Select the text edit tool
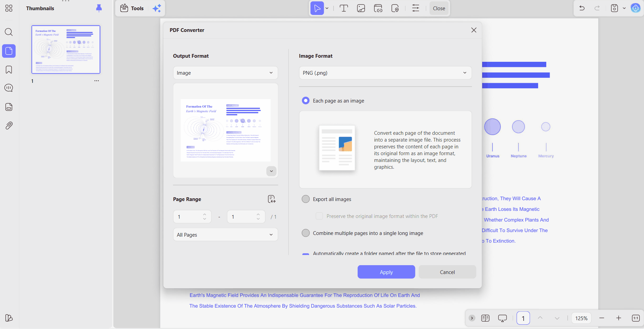The width and height of the screenshot is (644, 329). [x=344, y=8]
